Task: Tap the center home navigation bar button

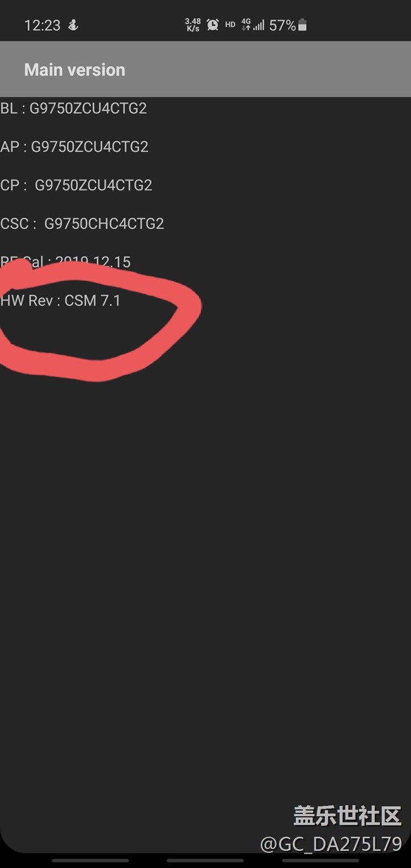Action: pyautogui.click(x=205, y=860)
